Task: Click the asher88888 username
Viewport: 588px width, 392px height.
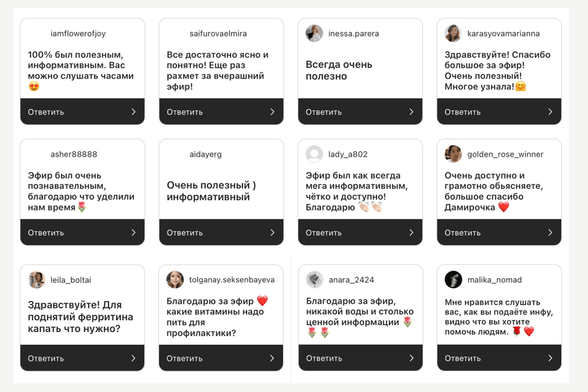Action: [x=73, y=155]
